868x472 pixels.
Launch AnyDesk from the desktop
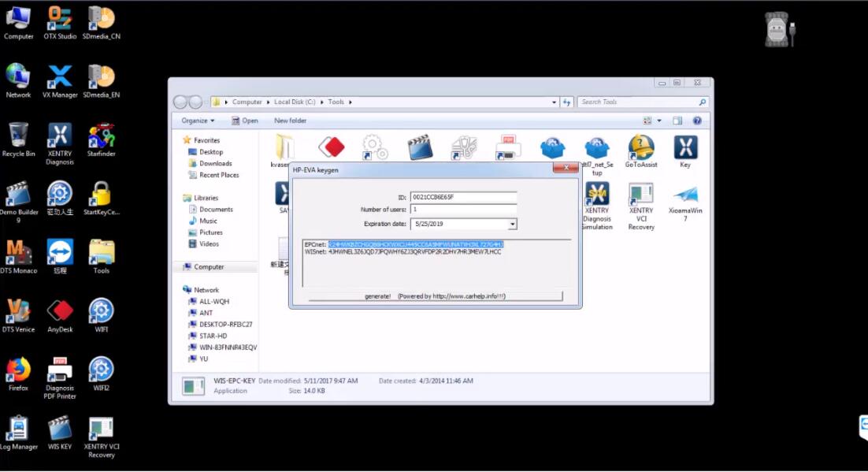60,315
